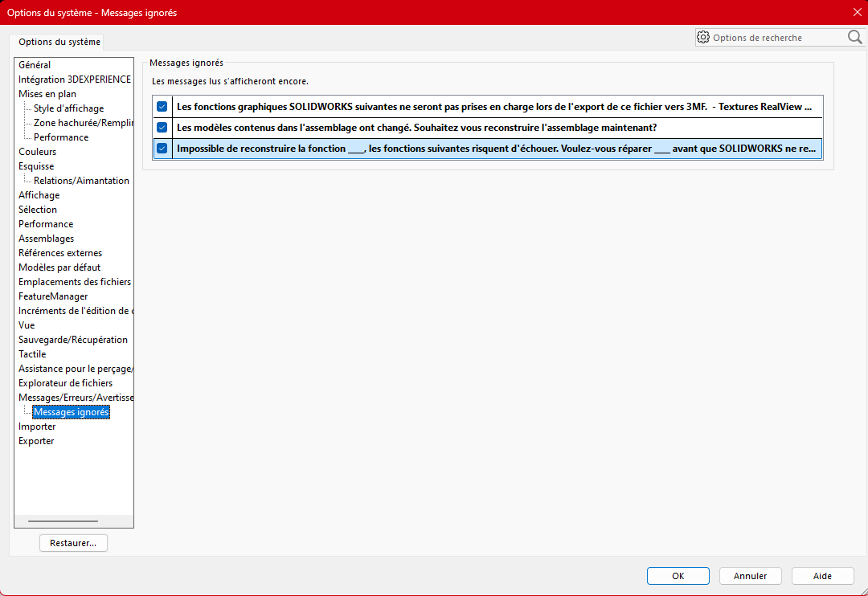Select Zone hachurée/Remplir item

tap(83, 123)
